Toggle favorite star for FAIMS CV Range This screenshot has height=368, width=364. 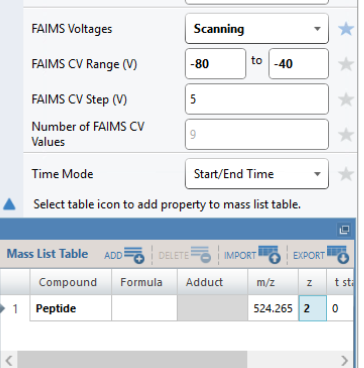click(x=346, y=64)
